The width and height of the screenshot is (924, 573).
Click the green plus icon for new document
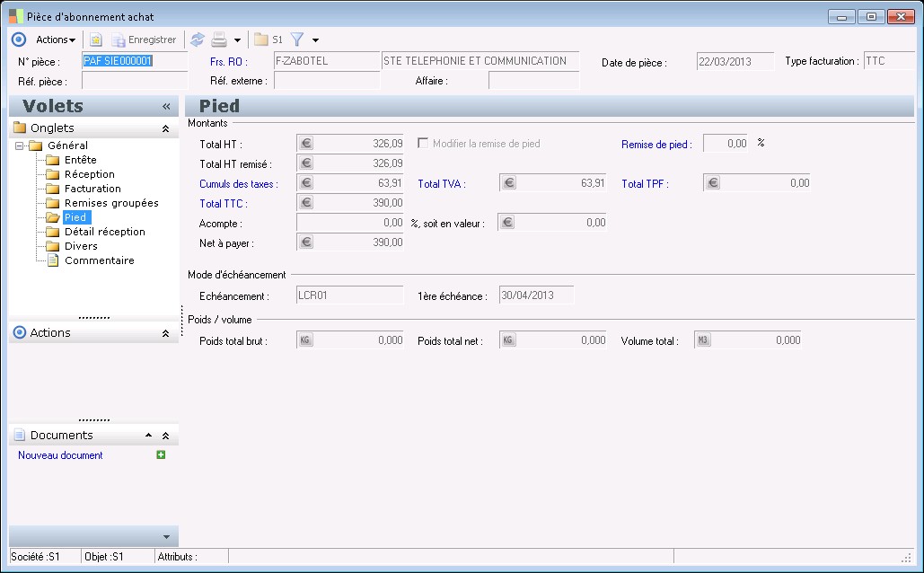161,455
